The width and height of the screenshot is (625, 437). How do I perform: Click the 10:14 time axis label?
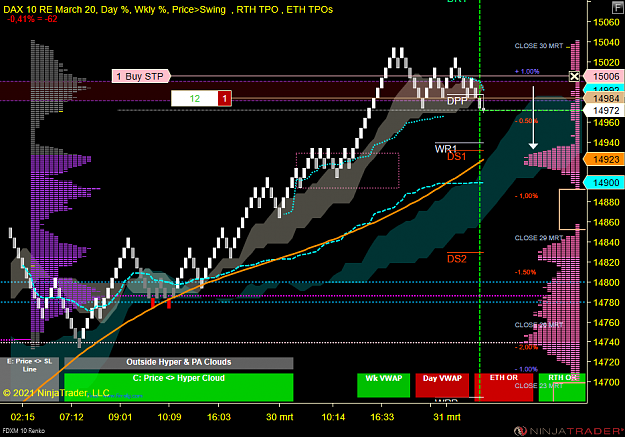point(333,417)
